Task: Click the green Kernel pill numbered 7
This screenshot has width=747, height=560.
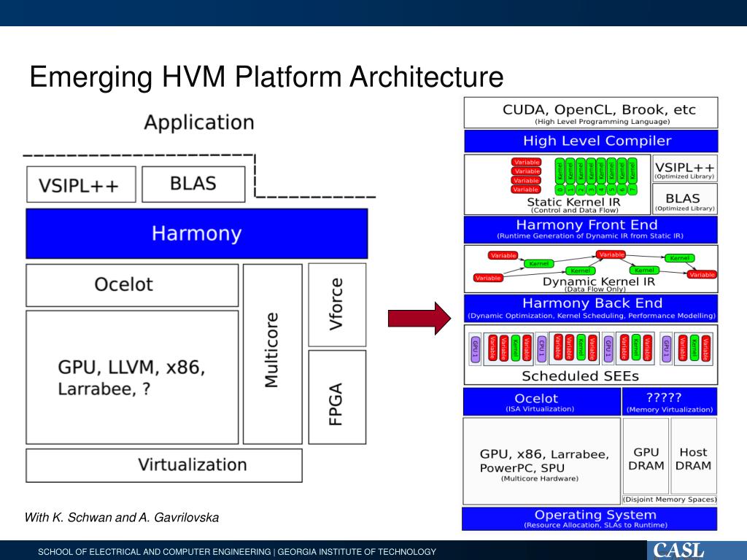Action: pos(632,176)
